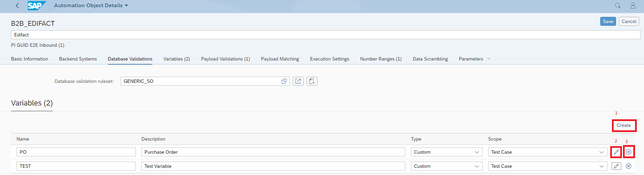Viewport: 644px width, 175px height.
Task: Open Type dropdown for PO variable
Action: [476, 152]
